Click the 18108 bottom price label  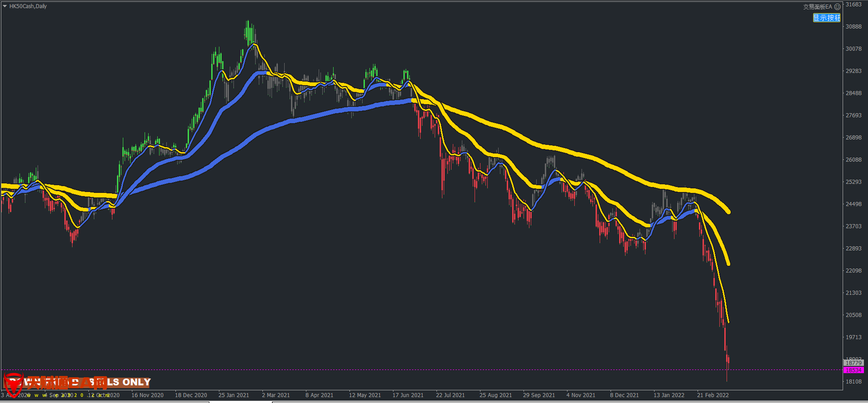[x=853, y=382]
